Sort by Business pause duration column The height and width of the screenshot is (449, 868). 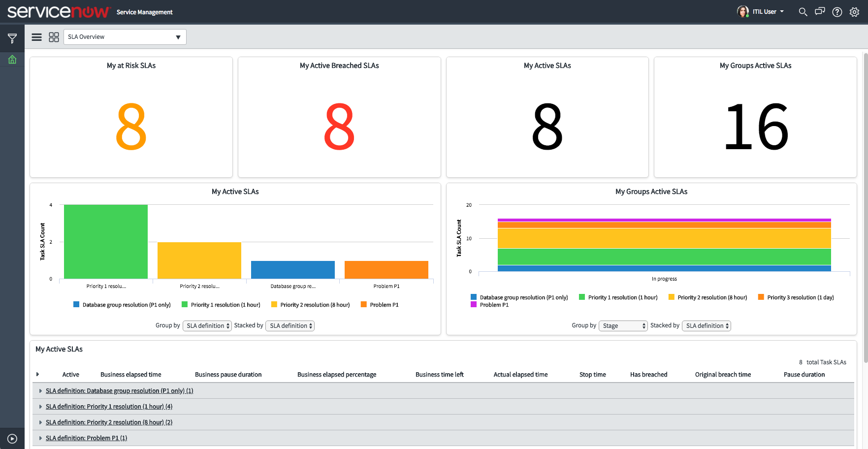click(228, 375)
